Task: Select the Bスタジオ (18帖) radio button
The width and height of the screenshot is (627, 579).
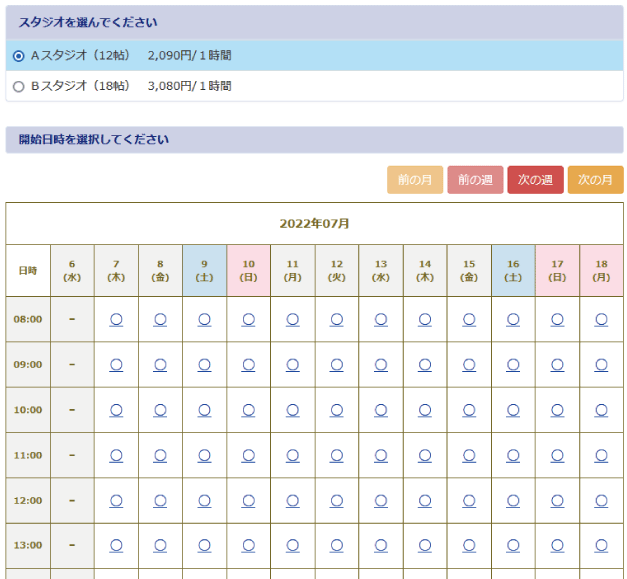Action: point(19,86)
